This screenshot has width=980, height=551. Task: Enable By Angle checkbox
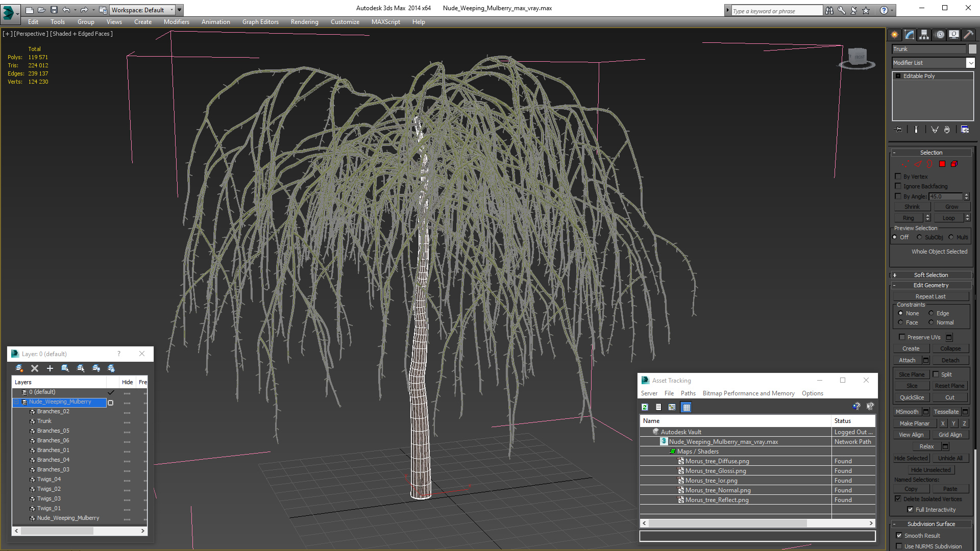point(898,196)
